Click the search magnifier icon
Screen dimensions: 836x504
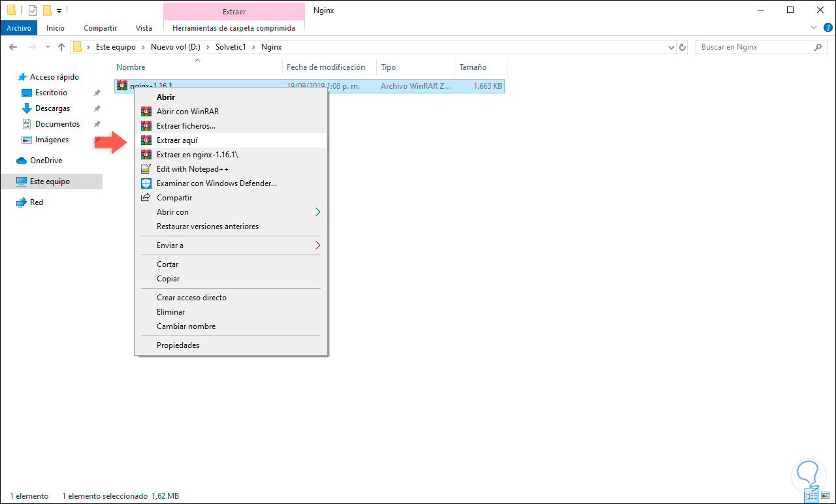point(818,47)
